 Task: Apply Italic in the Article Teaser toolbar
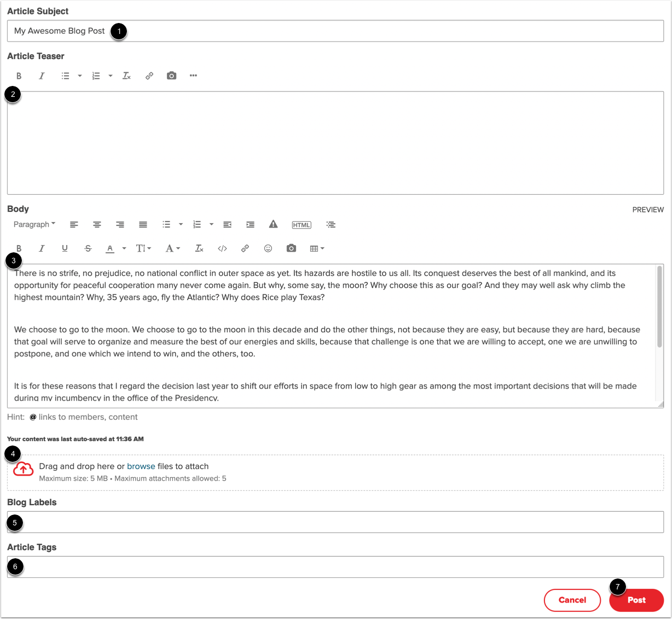(42, 76)
